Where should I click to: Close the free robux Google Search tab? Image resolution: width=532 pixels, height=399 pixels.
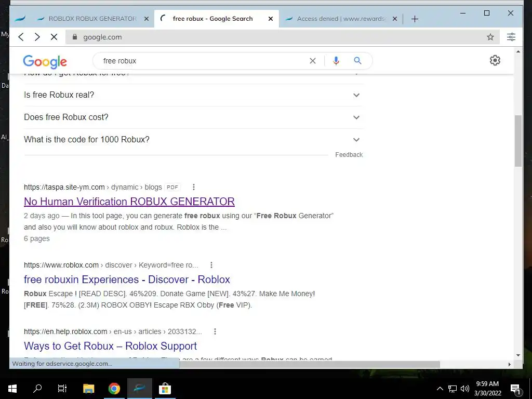(x=270, y=19)
